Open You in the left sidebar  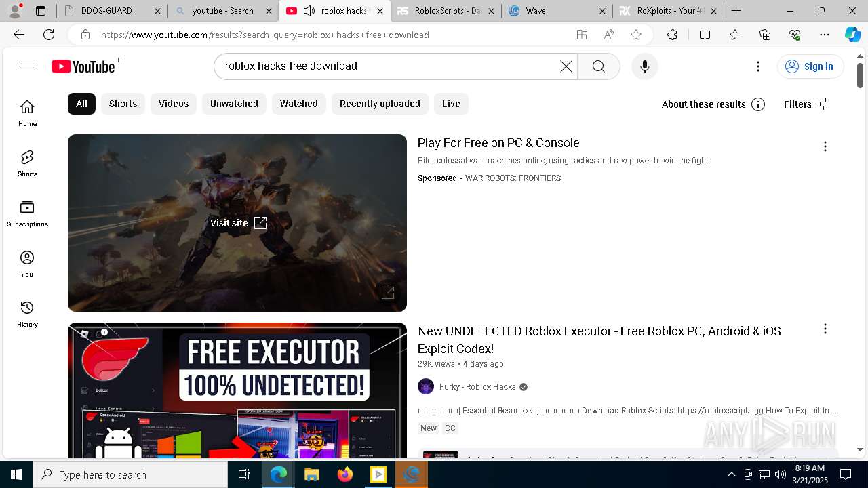click(x=27, y=264)
